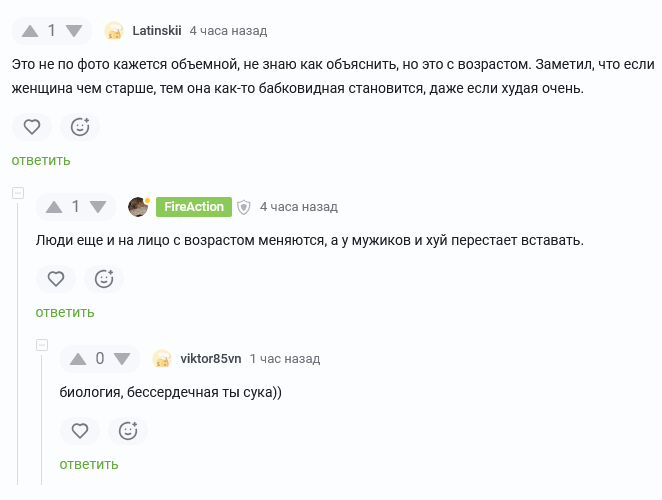Reply to FireAction's comment
Screen dimensions: 662x500
pos(65,312)
